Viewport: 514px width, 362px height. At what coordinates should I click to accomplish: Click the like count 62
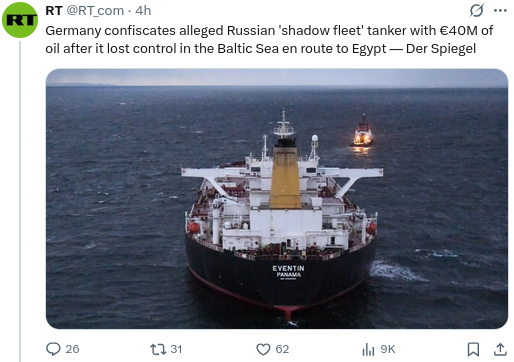(x=282, y=349)
